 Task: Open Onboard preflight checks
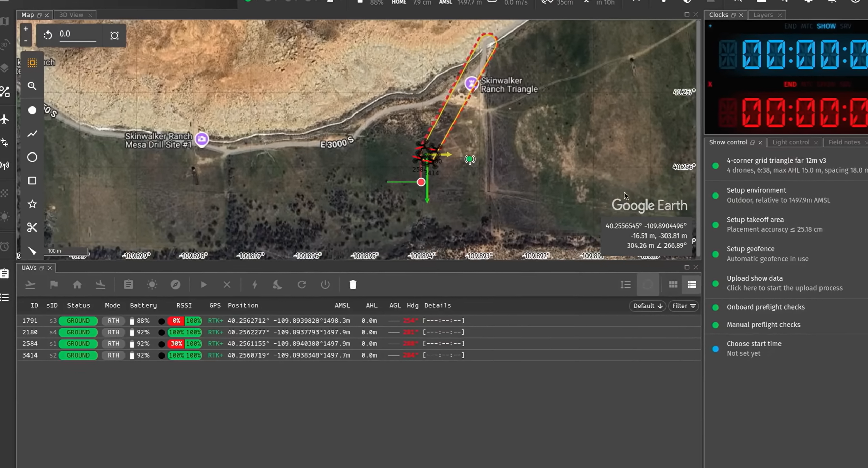[786, 307]
